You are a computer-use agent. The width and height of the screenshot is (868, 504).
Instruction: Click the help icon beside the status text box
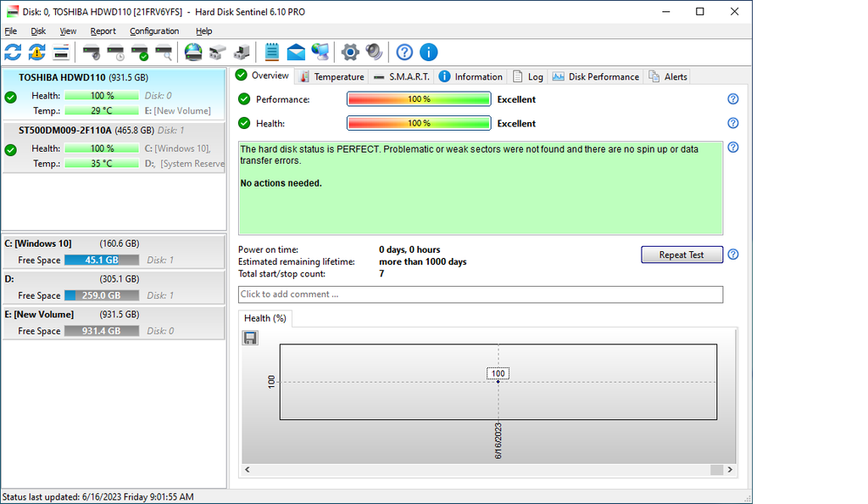pos(733,148)
